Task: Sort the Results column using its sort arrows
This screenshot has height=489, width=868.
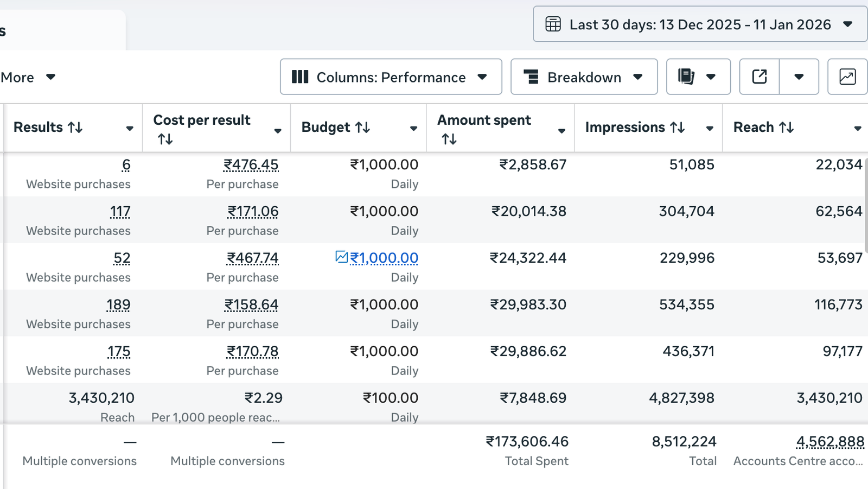Action: (x=75, y=127)
